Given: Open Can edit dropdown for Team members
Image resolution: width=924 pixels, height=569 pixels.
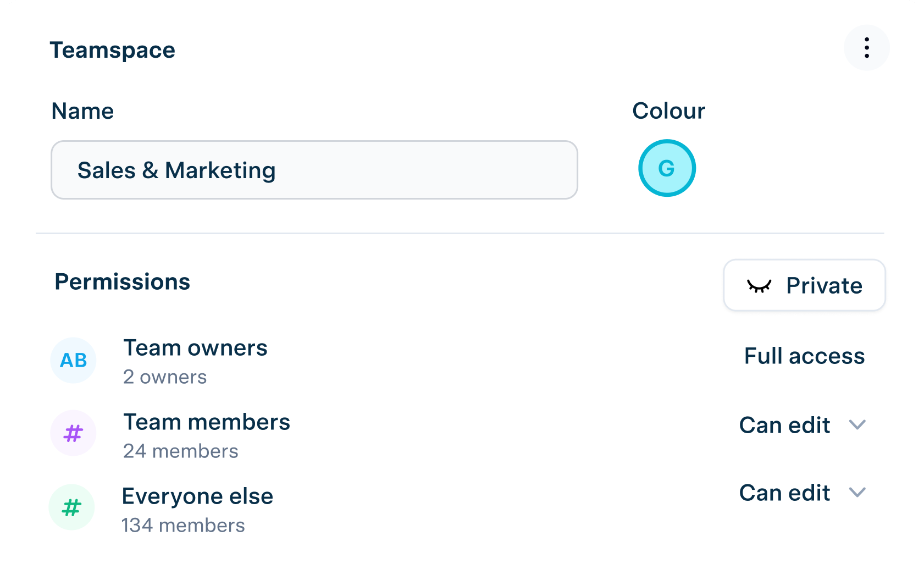Looking at the screenshot, I should coord(784,426).
